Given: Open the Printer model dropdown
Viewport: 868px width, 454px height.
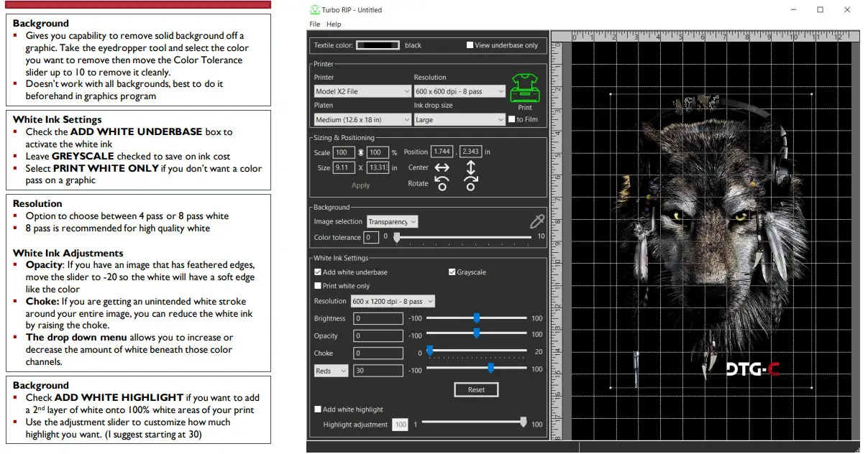Looking at the screenshot, I should pyautogui.click(x=362, y=92).
